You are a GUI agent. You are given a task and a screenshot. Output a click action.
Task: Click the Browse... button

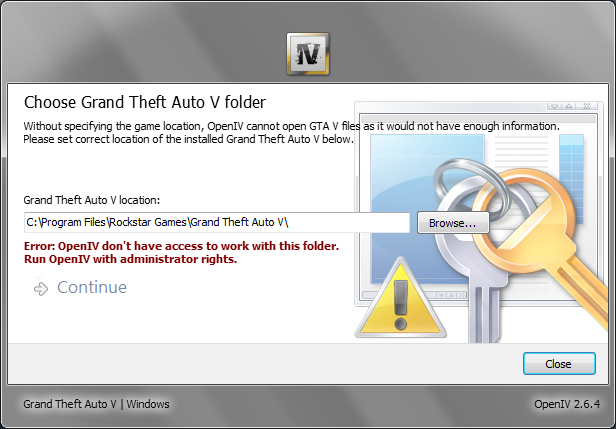coord(453,223)
